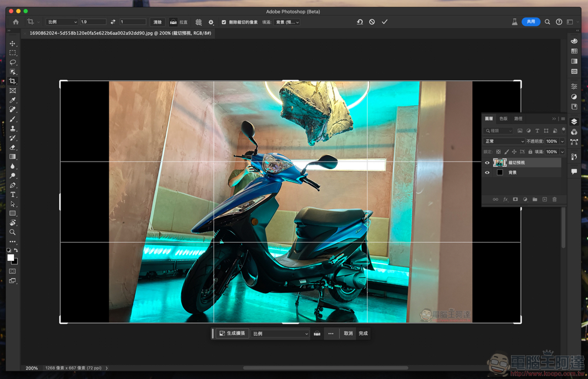Select the Crop tool in toolbar

point(12,81)
